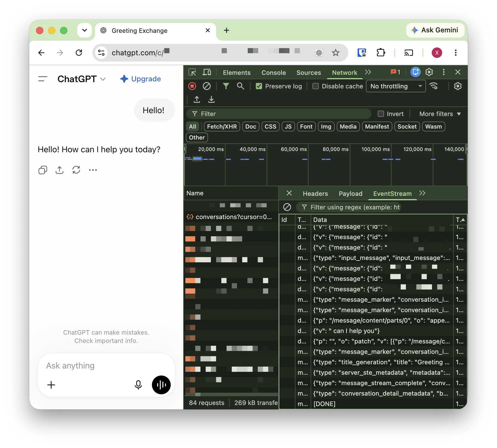Open more actions for the response
The image size is (497, 448).
click(x=93, y=170)
